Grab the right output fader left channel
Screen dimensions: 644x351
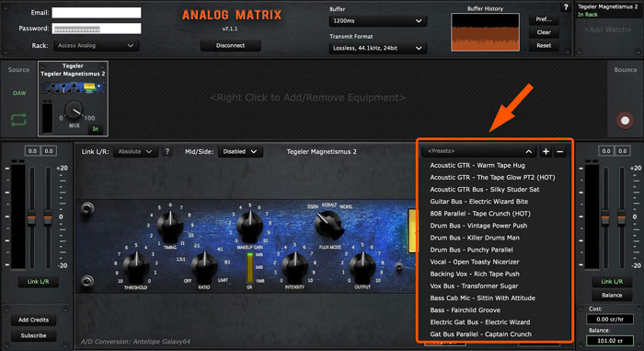[605, 217]
